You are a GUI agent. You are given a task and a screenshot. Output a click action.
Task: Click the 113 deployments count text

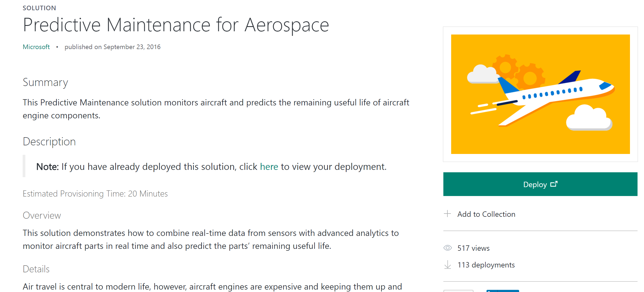point(486,265)
